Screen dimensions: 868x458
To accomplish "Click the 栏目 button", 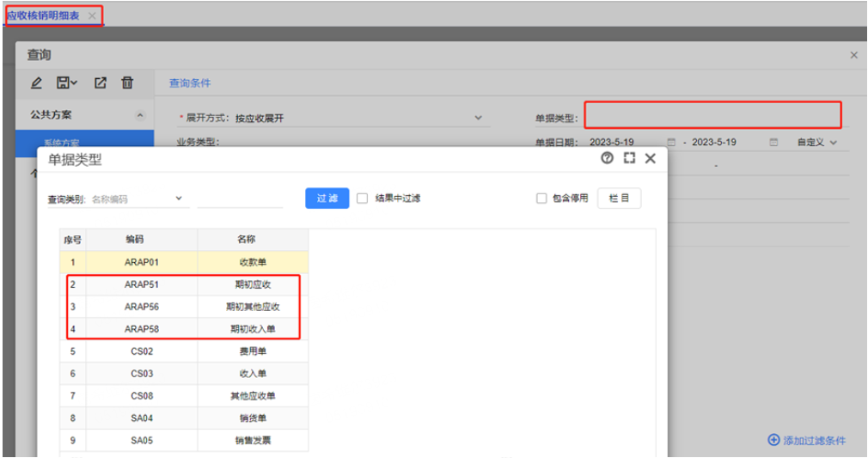I will pos(619,198).
